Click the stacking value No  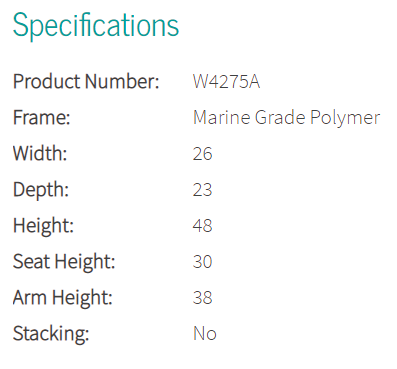click(x=205, y=334)
